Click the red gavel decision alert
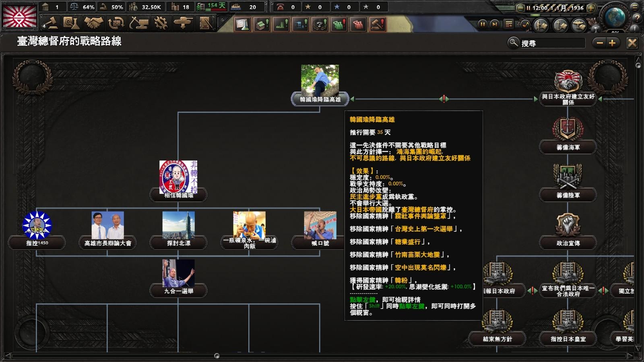The width and height of the screenshot is (644, 362). pyautogui.click(x=378, y=25)
